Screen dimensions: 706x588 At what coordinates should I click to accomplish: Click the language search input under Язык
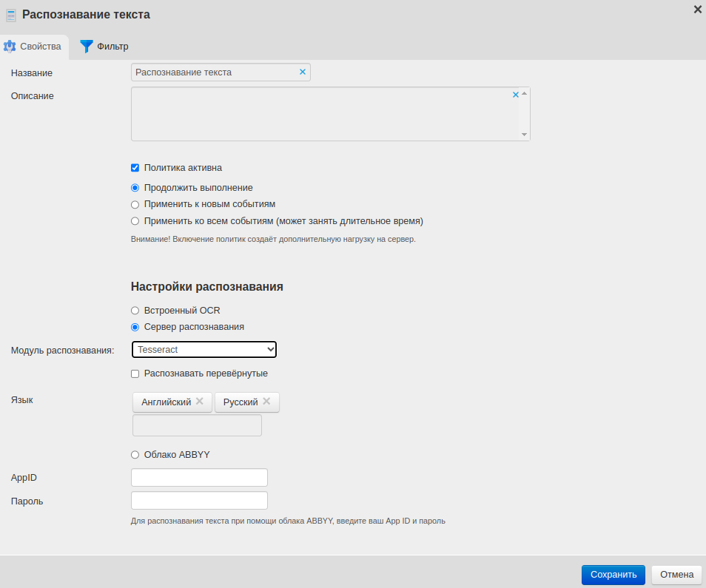tap(197, 425)
